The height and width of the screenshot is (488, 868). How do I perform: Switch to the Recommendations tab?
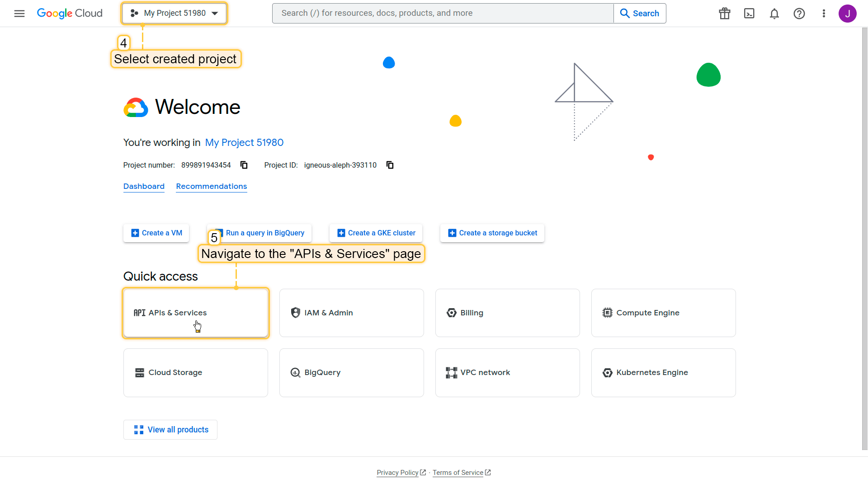point(211,186)
